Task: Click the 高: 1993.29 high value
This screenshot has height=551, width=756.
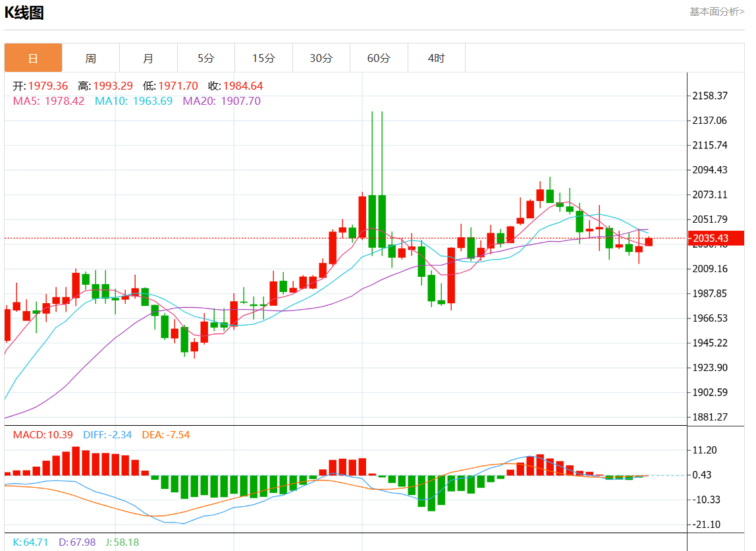Action: (105, 86)
